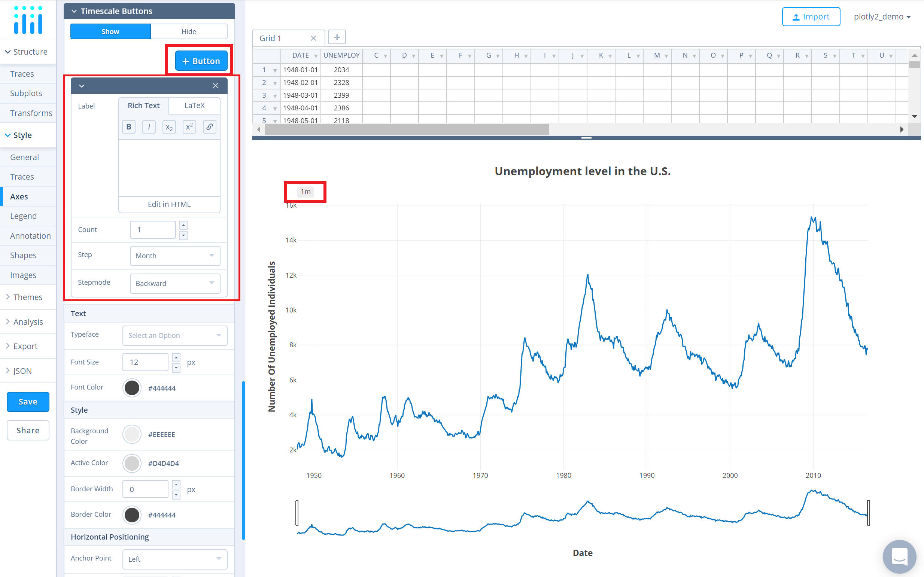Select Hide for Timescale Buttons
Viewport: 924px width, 577px height.
tap(189, 32)
